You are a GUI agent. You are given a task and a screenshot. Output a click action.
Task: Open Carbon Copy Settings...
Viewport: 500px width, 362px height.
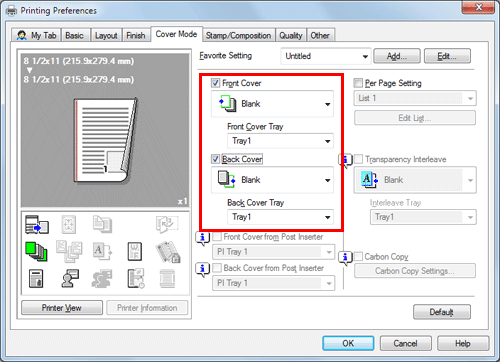tap(415, 271)
